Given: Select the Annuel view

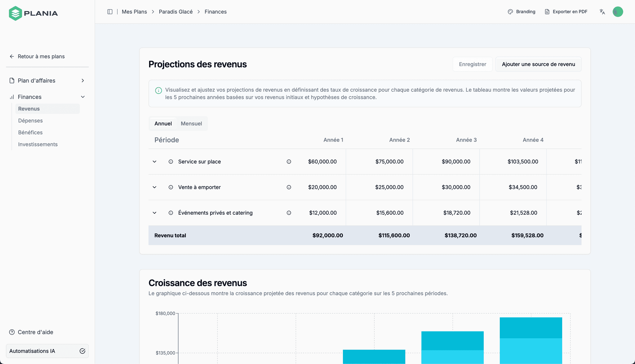Looking at the screenshot, I should click(x=163, y=123).
